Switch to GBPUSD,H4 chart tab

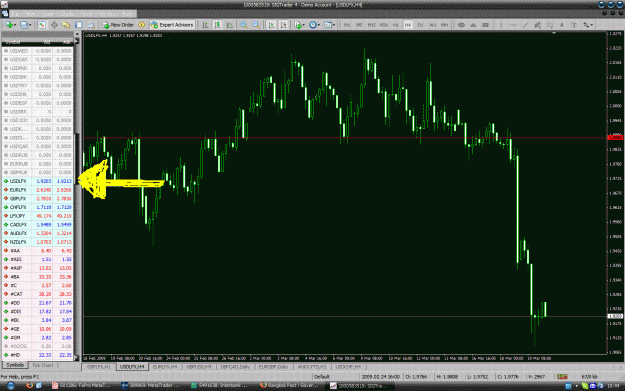pyautogui.click(x=199, y=366)
